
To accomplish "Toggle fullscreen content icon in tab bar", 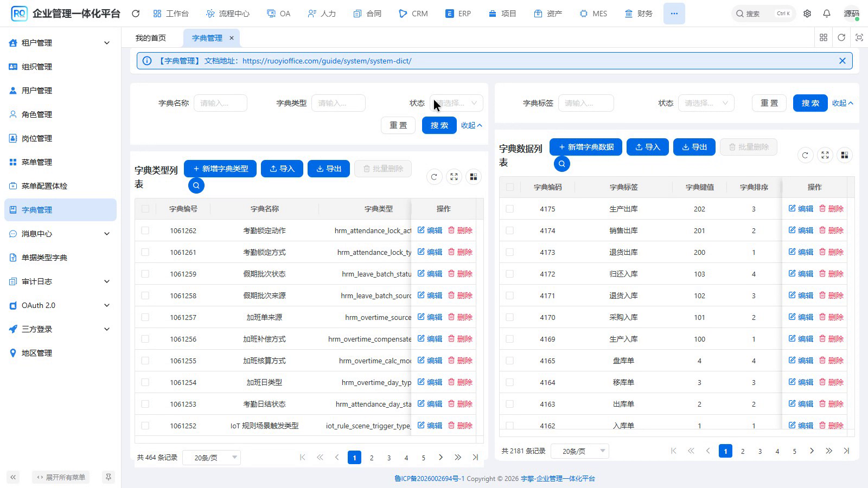I will tap(859, 37).
